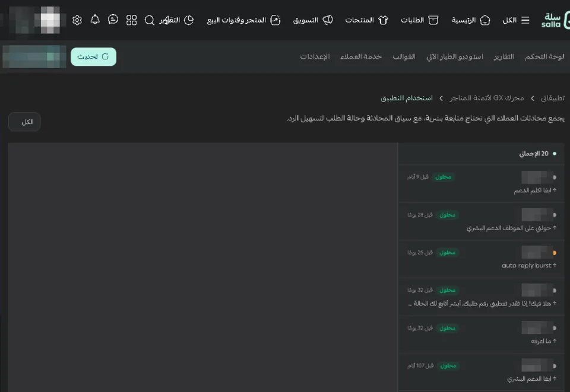
Task: Open the notifications bell icon
Action: click(x=95, y=20)
